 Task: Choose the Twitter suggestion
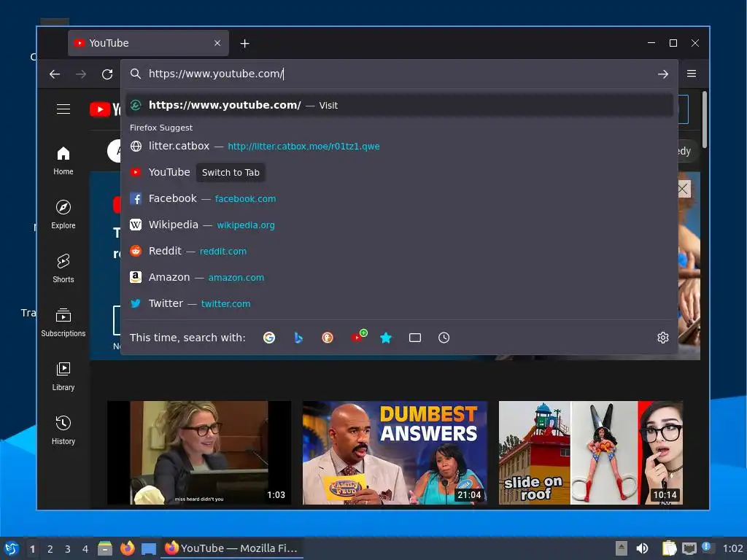[399, 303]
